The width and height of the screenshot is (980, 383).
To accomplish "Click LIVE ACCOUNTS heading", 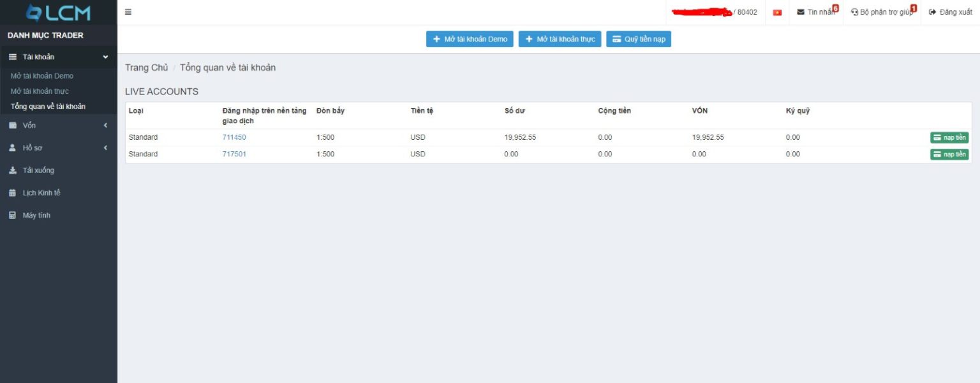I will [161, 91].
